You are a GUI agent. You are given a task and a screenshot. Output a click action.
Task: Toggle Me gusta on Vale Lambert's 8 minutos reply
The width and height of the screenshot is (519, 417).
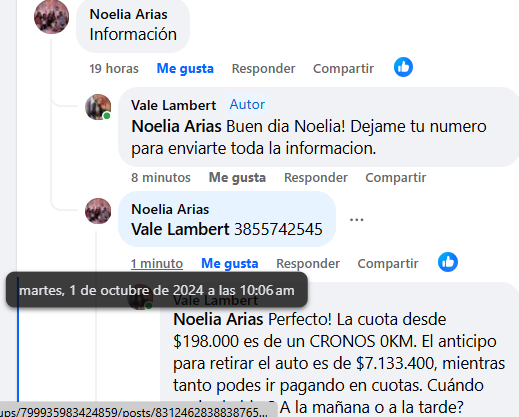pyautogui.click(x=237, y=177)
